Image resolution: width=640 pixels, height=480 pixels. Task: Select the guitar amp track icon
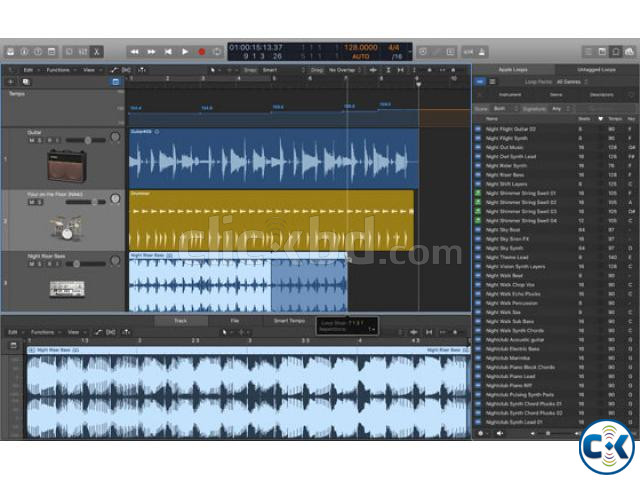[67, 165]
